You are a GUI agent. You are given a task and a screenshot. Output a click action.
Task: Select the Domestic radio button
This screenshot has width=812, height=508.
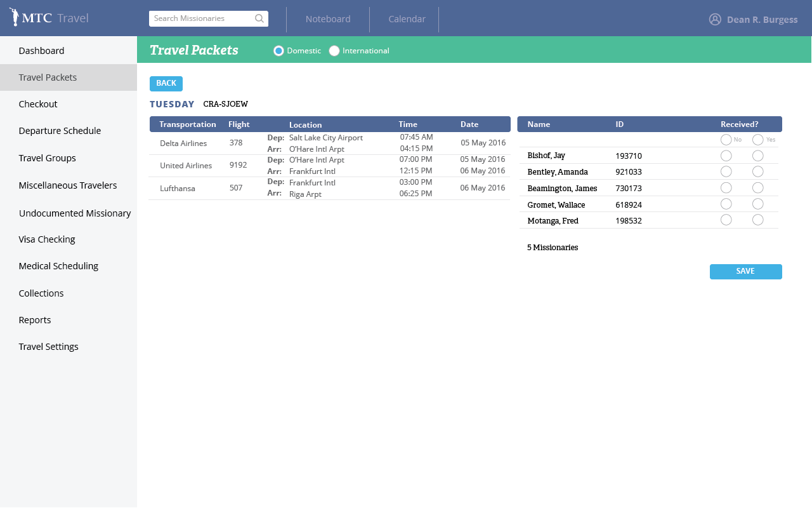pos(278,51)
